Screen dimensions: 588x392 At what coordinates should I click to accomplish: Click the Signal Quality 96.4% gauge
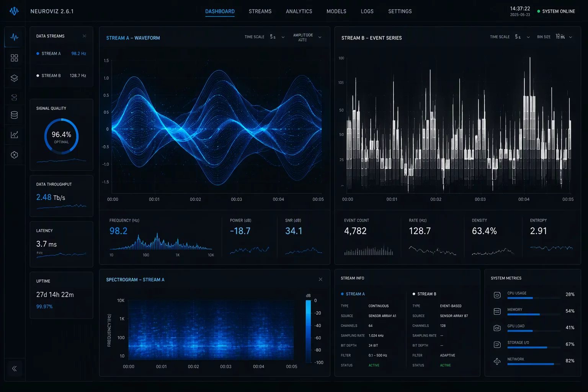click(x=61, y=137)
